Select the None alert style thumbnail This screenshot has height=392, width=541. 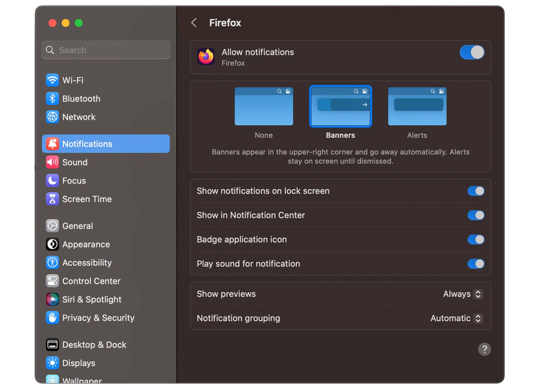coord(264,106)
